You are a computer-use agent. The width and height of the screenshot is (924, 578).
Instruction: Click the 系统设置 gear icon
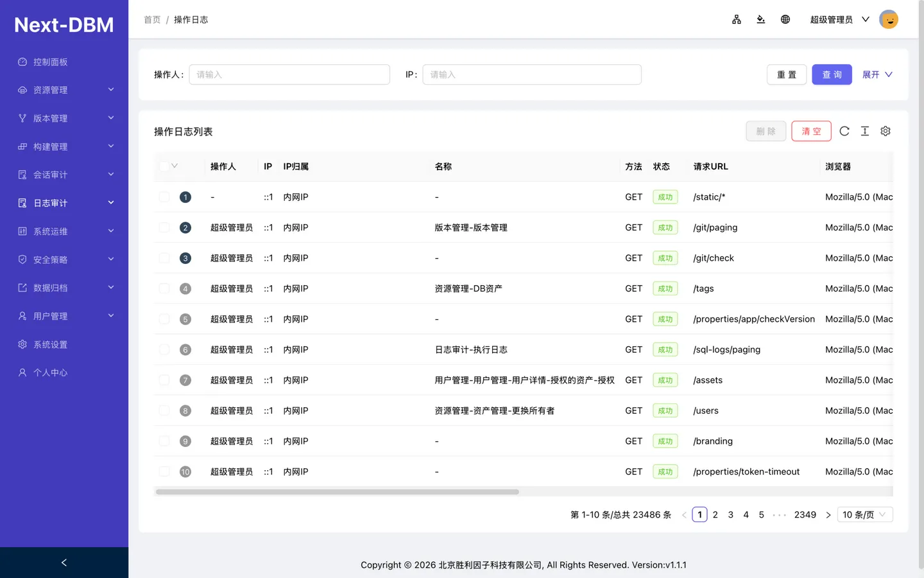(x=22, y=344)
